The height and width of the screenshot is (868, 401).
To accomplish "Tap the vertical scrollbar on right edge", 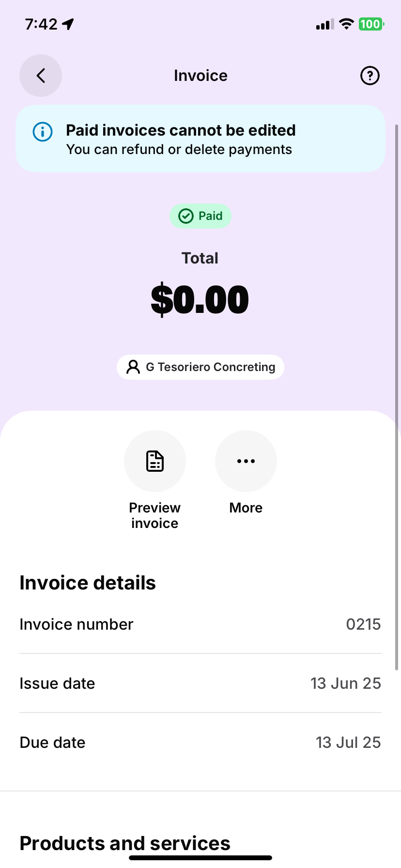I will [x=397, y=397].
